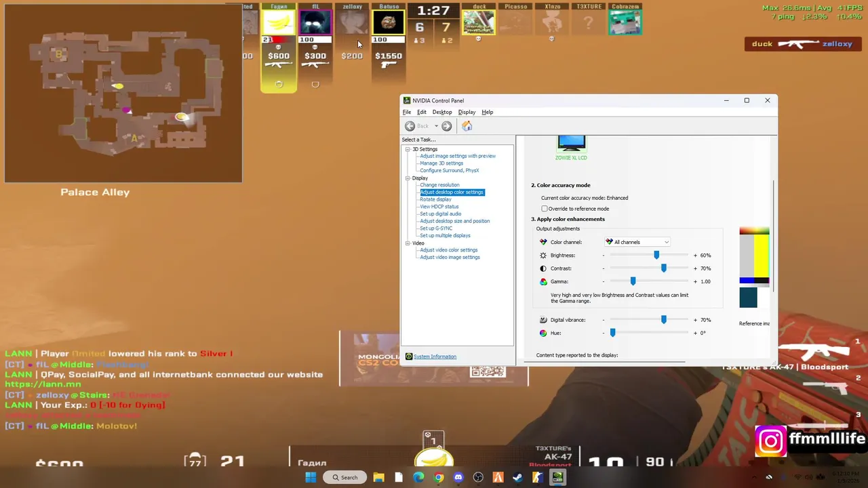
Task: Open Set up multiple displays
Action: 445,236
